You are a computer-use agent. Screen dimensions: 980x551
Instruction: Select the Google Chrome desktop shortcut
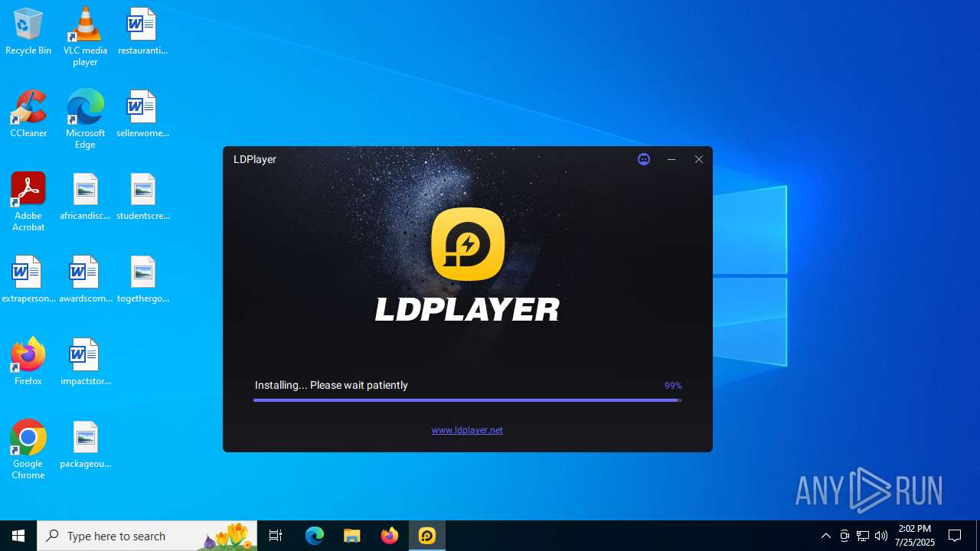click(x=28, y=450)
